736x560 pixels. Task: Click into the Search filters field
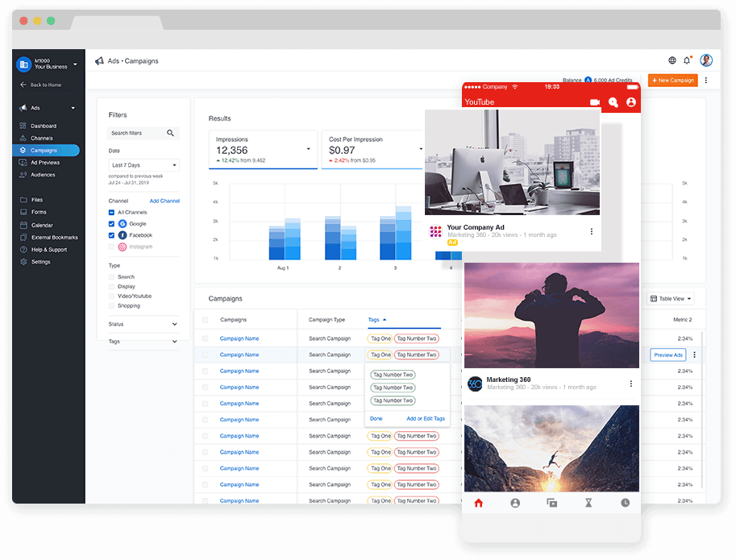[x=143, y=133]
